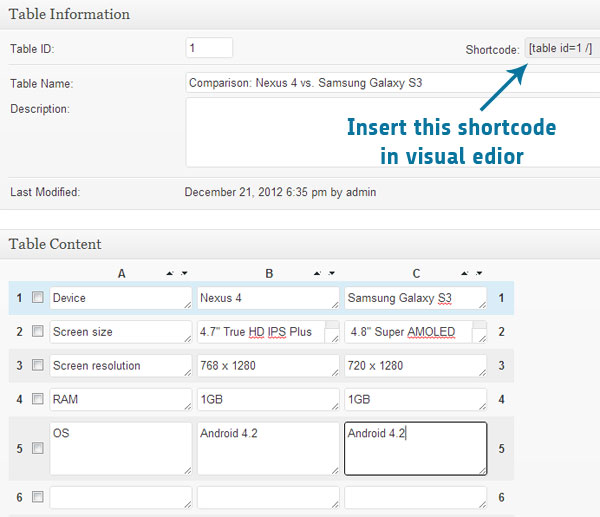Viewport: 600px width, 517px height.
Task: Sort column B descending arrow
Action: click(x=332, y=273)
